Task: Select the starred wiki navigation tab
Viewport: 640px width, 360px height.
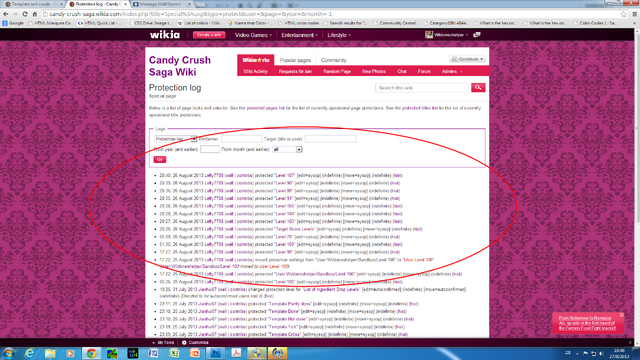Action: [256, 60]
